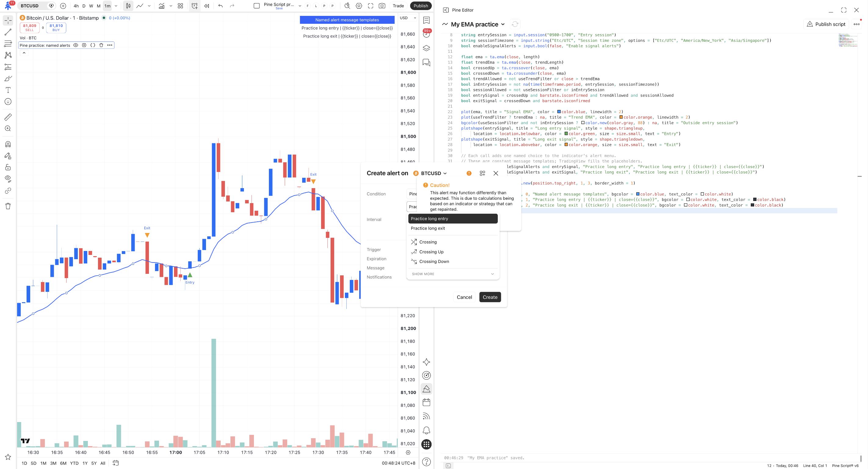Select the 5D time range

(34, 463)
